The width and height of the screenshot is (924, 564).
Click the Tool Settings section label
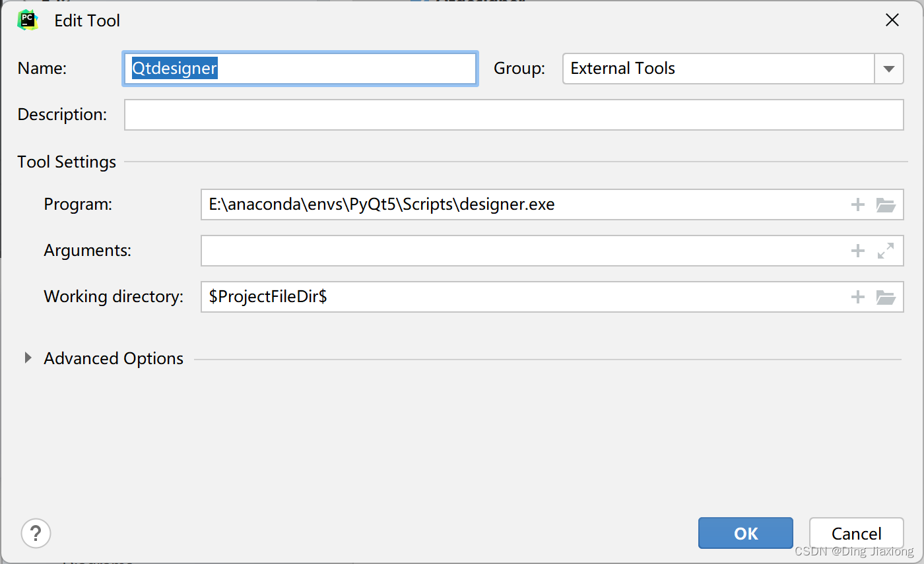coord(67,162)
